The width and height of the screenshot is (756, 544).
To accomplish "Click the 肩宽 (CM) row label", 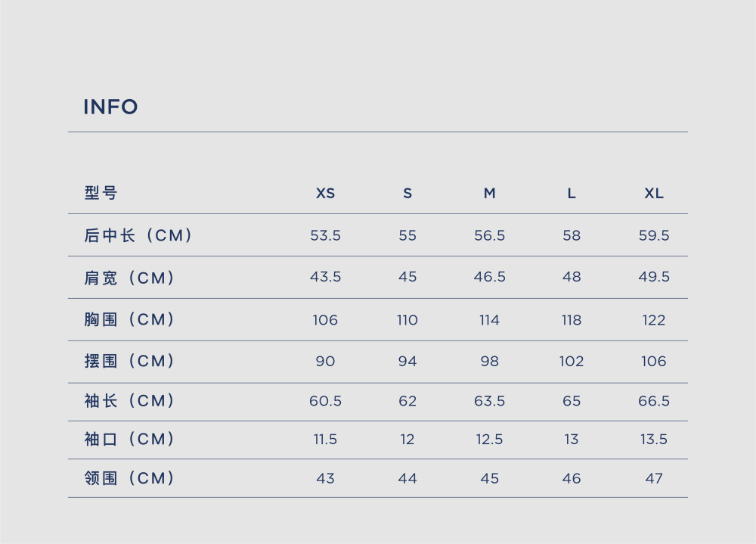I will click(129, 278).
